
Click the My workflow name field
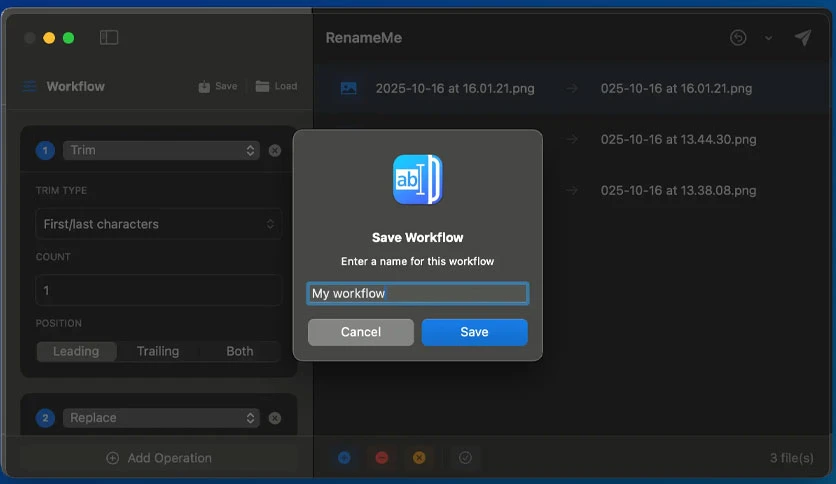(x=417, y=294)
